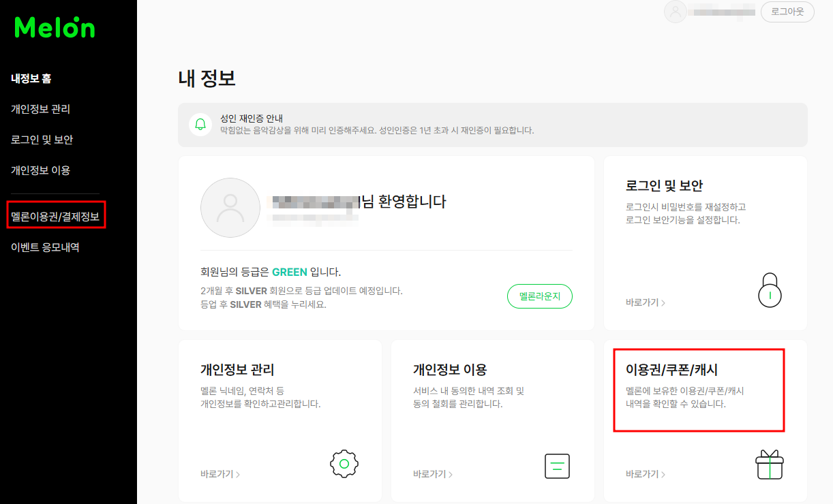Click the 막힘없는 음악감상 notice description
This screenshot has height=504, width=833.
(x=377, y=130)
